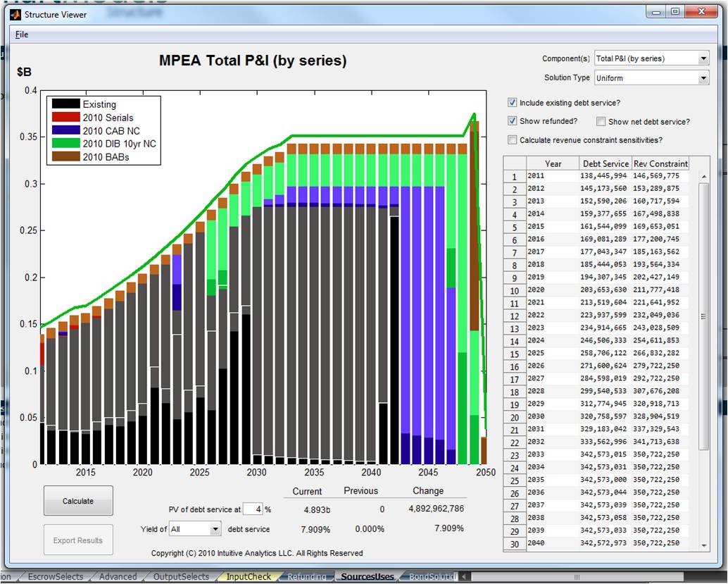Open the File menu
Image resolution: width=728 pixels, height=584 pixels.
pyautogui.click(x=22, y=35)
